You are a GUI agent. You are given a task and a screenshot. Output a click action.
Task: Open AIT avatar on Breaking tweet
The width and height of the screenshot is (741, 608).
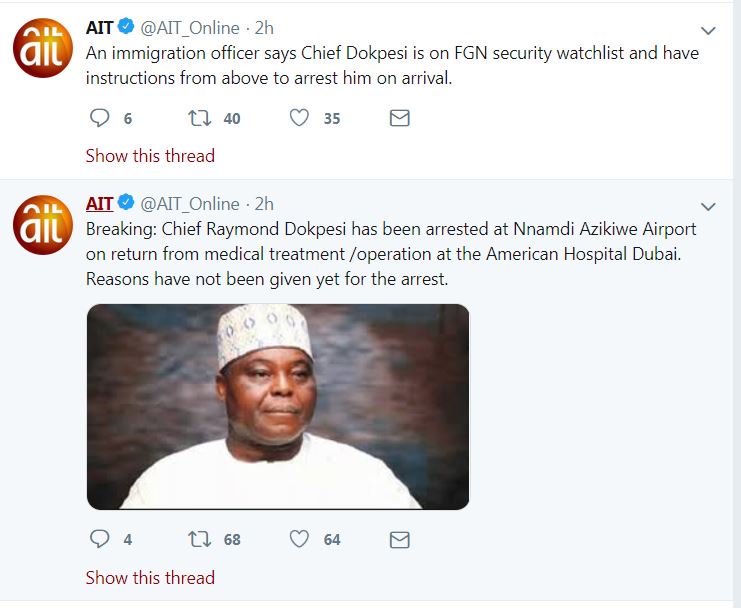click(x=42, y=224)
